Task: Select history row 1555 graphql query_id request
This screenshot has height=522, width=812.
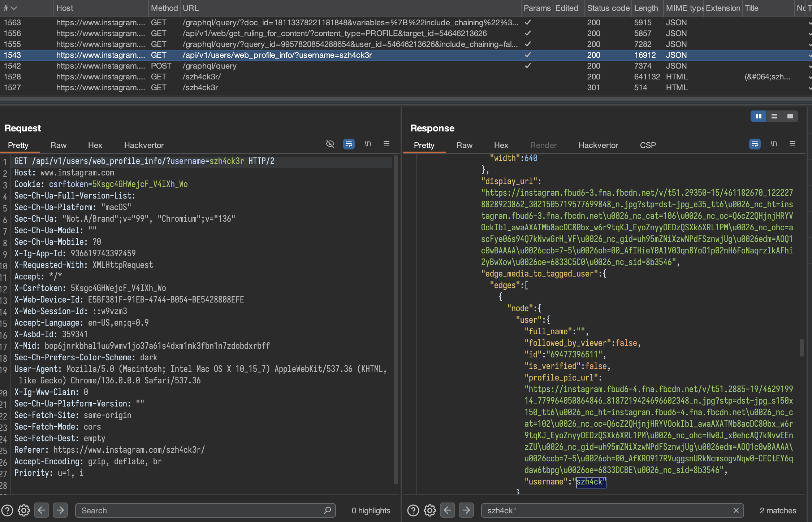Action: click(x=406, y=44)
